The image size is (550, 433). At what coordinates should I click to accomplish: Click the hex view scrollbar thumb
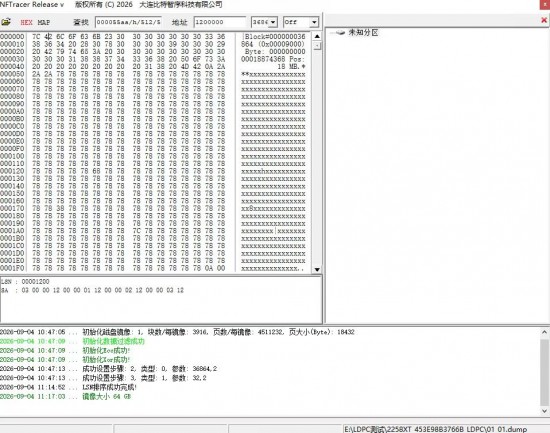pyautogui.click(x=317, y=46)
